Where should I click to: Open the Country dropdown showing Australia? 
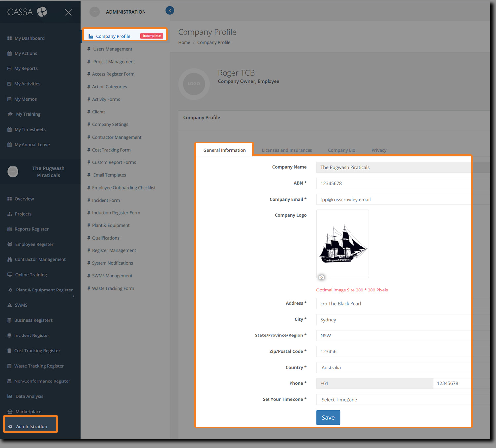point(394,368)
